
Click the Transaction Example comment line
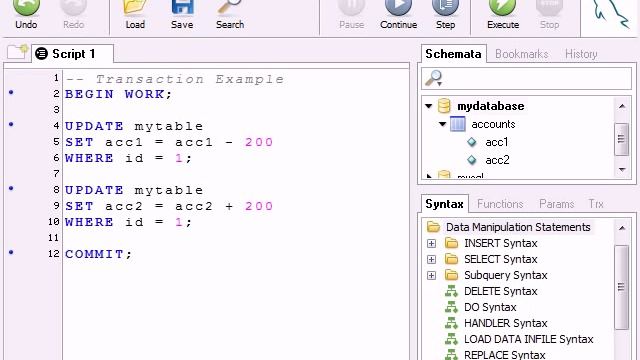[174, 79]
